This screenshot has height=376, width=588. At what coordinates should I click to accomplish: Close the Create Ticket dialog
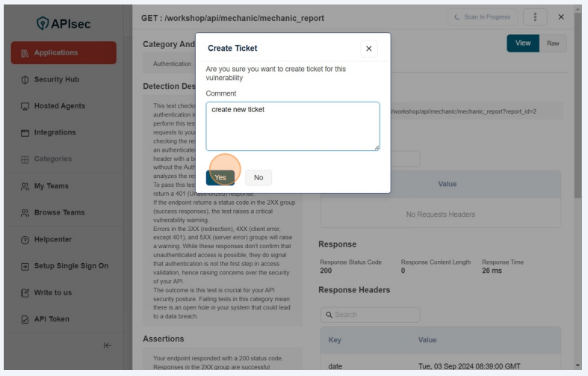(x=369, y=49)
